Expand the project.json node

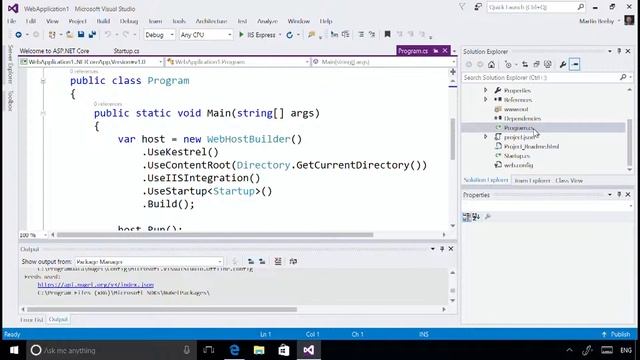(x=486, y=137)
